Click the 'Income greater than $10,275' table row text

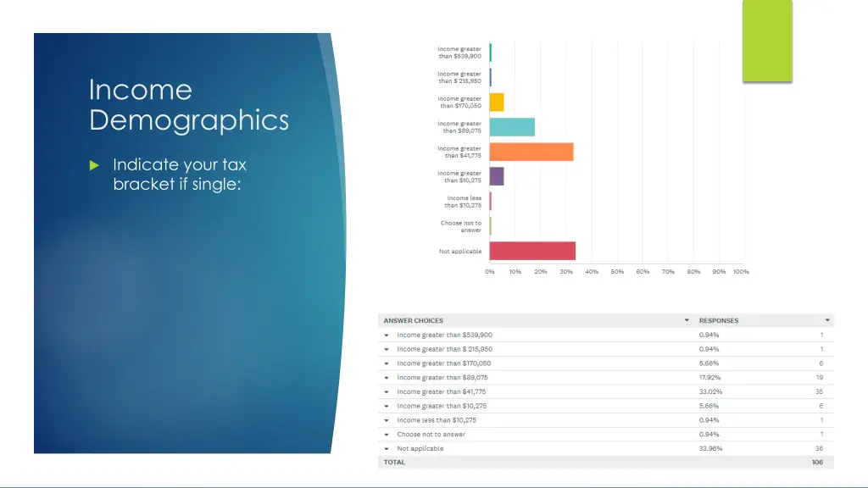(442, 406)
